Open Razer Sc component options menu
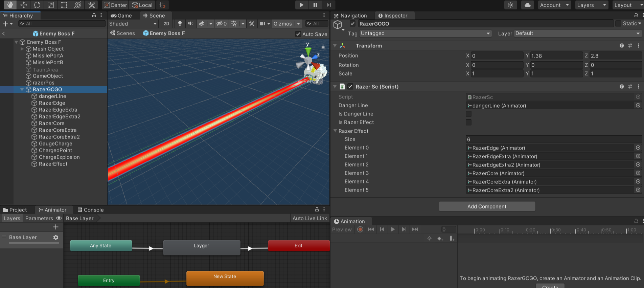The width and height of the screenshot is (644, 288). 639,87
